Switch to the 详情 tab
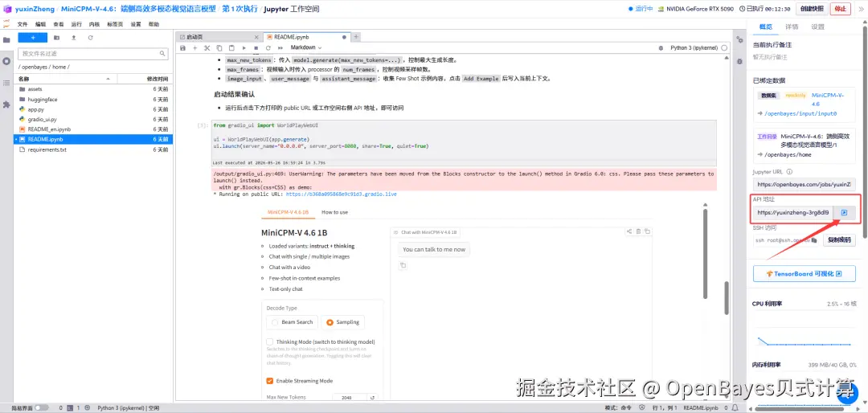This screenshot has height=413, width=868. point(792,27)
